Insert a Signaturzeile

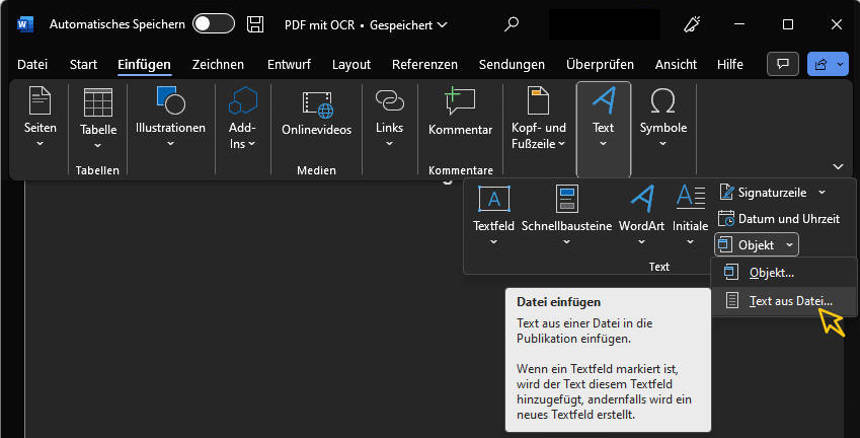tap(763, 192)
